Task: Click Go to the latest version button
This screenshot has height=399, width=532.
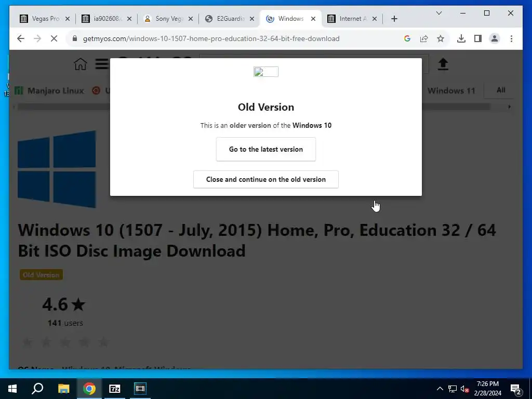Action: [265, 149]
